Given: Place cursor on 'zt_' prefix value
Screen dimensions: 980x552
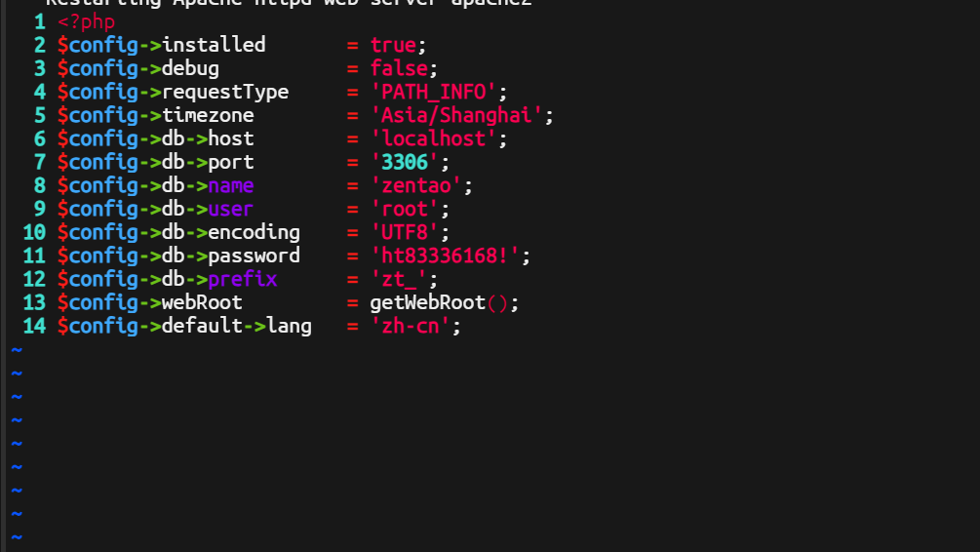Looking at the screenshot, I should (399, 279).
